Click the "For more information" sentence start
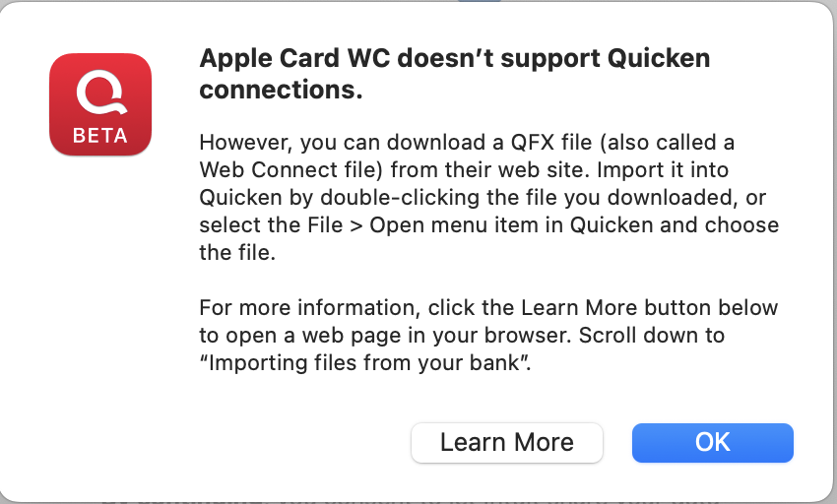837x504 pixels. [x=306, y=308]
